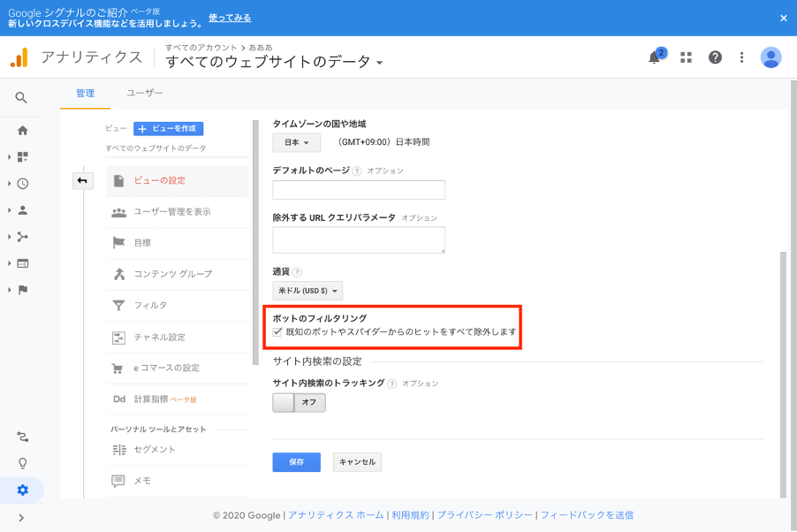
Task: Open the 米ドル (USD $) currency dropdown
Action: pos(307,291)
